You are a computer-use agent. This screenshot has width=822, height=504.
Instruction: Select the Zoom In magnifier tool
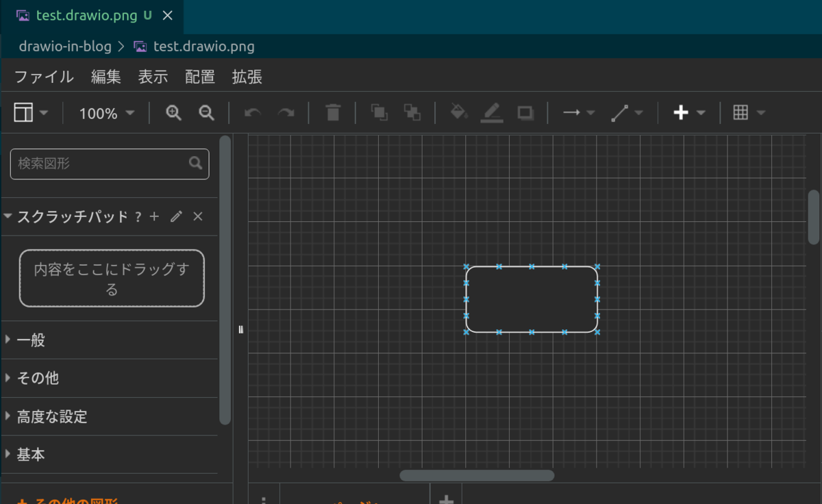pos(173,112)
